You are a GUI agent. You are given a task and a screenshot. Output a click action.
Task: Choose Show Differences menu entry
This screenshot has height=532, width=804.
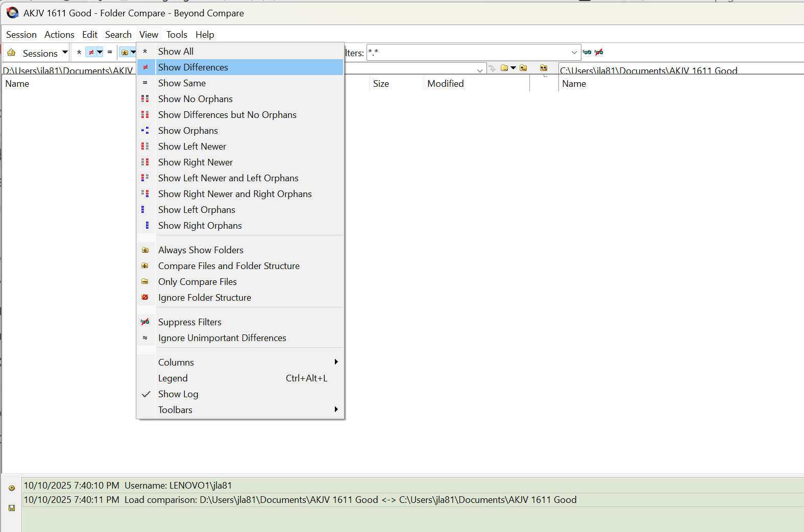tap(240, 67)
